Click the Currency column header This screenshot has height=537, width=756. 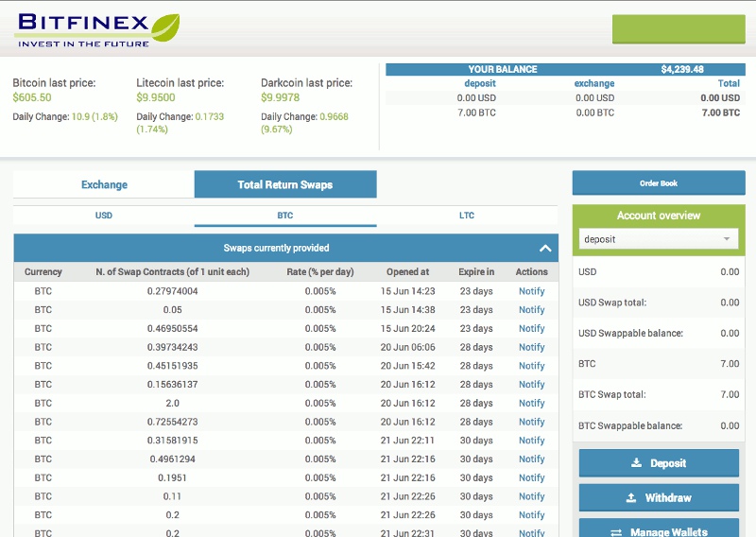coord(43,271)
